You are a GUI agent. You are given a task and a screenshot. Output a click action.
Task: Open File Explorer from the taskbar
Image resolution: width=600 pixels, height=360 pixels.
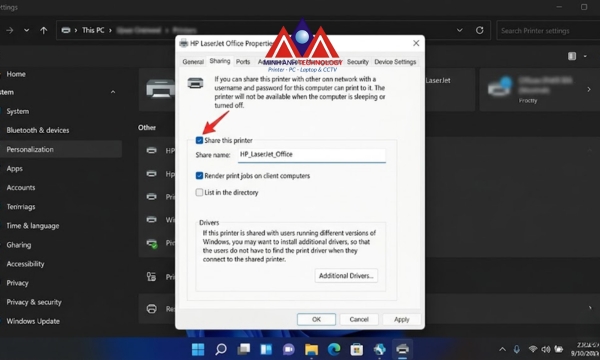[311, 349]
